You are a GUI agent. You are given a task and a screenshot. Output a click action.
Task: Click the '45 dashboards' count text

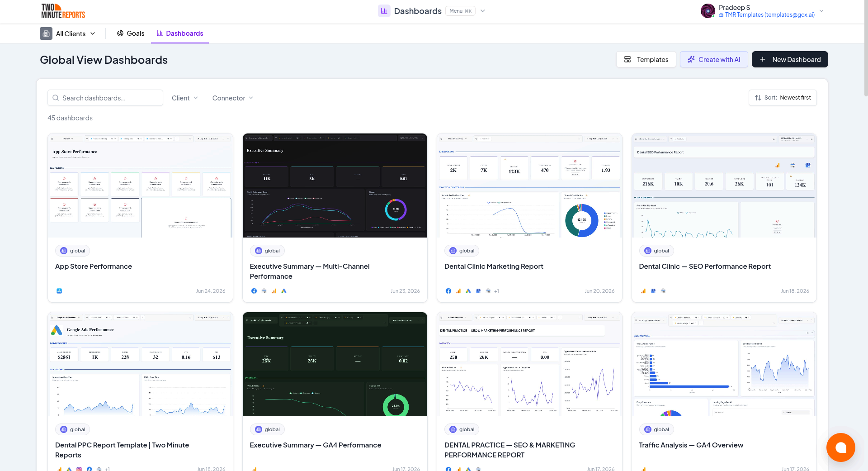coord(70,118)
